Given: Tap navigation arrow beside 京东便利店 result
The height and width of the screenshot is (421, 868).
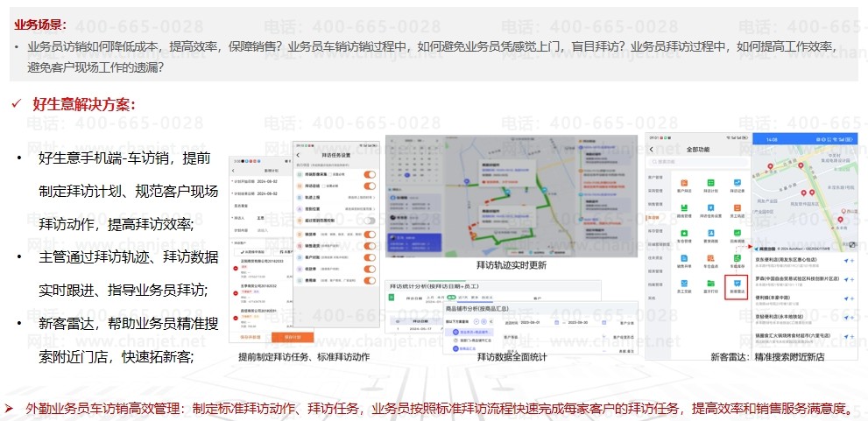Looking at the screenshot, I should (846, 261).
